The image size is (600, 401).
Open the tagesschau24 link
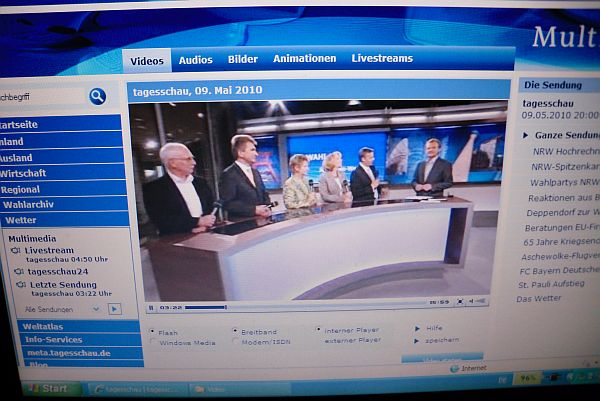pyautogui.click(x=58, y=272)
